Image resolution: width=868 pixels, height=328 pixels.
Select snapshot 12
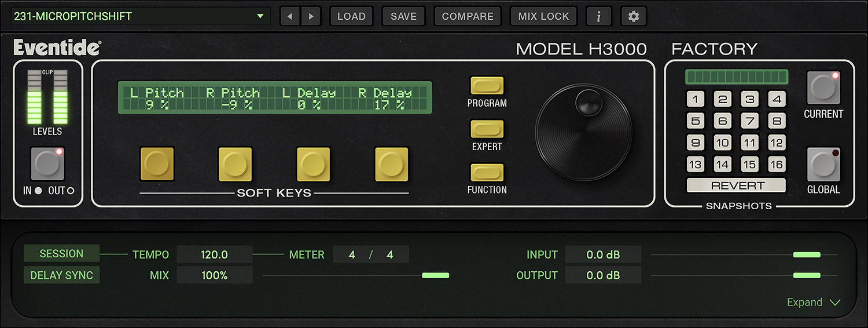[777, 143]
